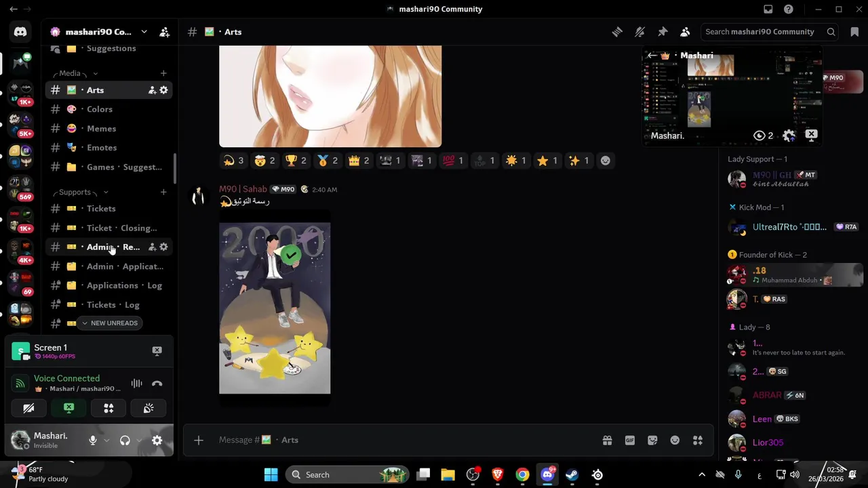Start an Activity from voice panel
This screenshot has width=868, height=488.
point(108,408)
